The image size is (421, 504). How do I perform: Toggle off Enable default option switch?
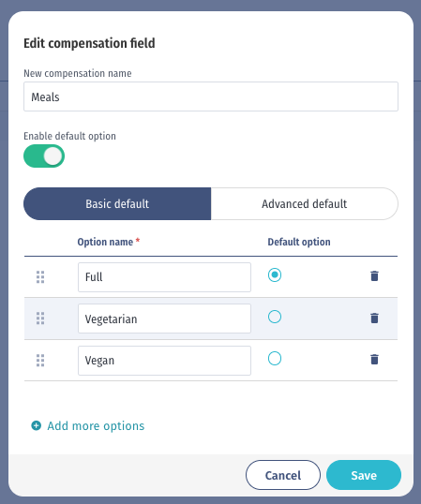(x=44, y=156)
